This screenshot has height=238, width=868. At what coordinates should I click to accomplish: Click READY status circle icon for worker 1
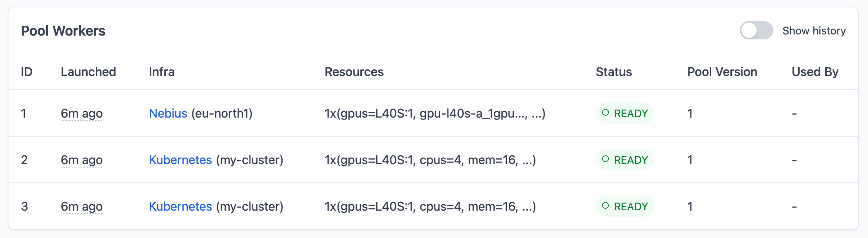(605, 112)
